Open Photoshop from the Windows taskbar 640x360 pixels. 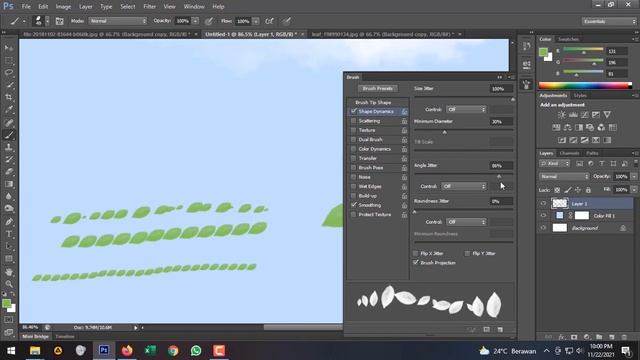pos(104,351)
